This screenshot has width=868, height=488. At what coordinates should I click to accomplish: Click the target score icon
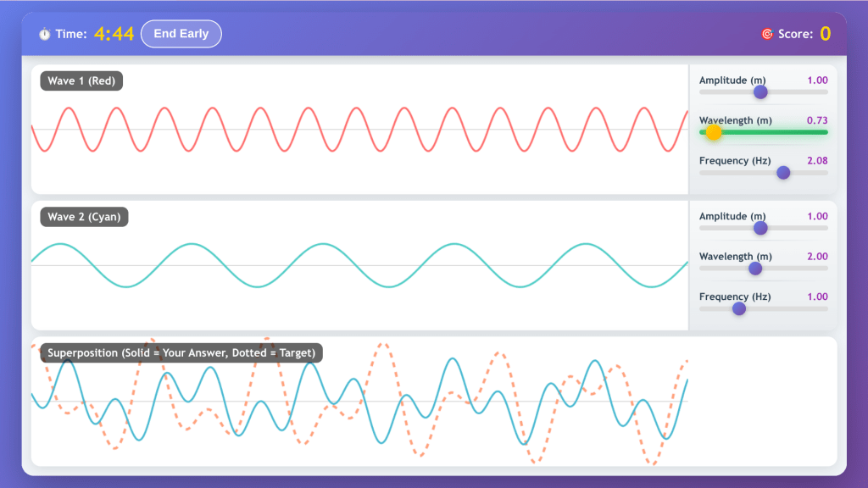pyautogui.click(x=767, y=34)
